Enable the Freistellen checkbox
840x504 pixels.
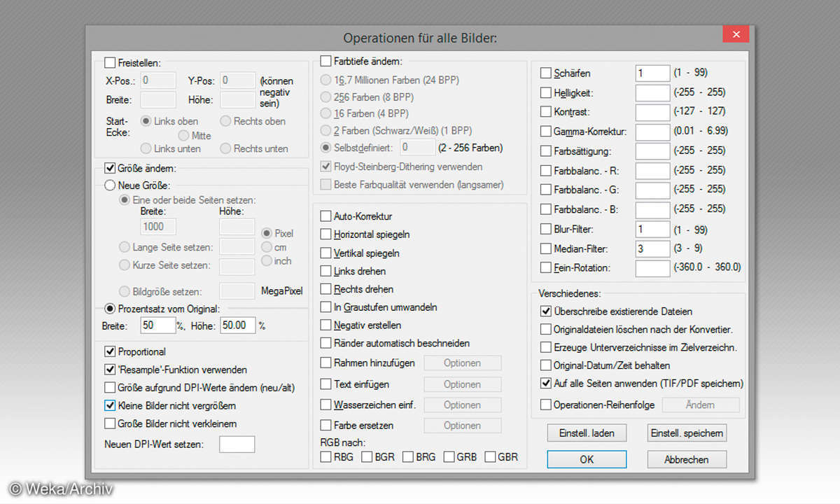click(109, 63)
